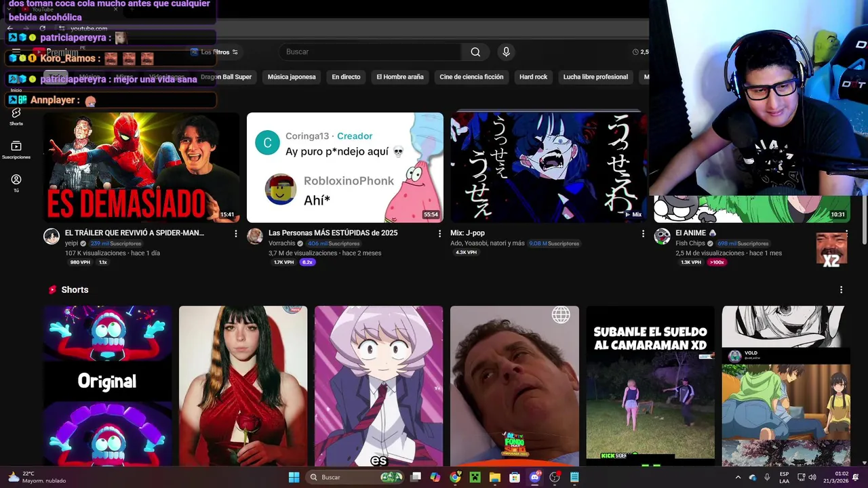Select the Hard rock chip
Screen dimensions: 868x488
(x=533, y=77)
